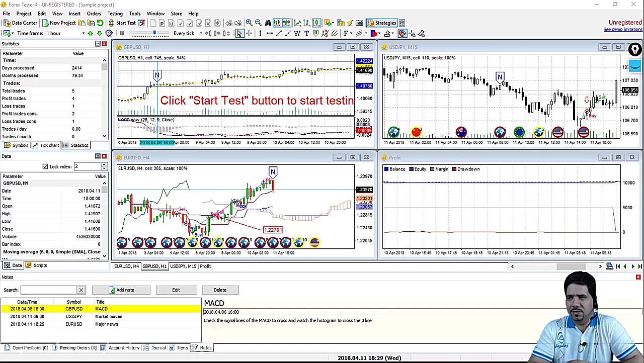The height and width of the screenshot is (363, 644).
Task: Open the Store menu
Action: click(x=177, y=14)
